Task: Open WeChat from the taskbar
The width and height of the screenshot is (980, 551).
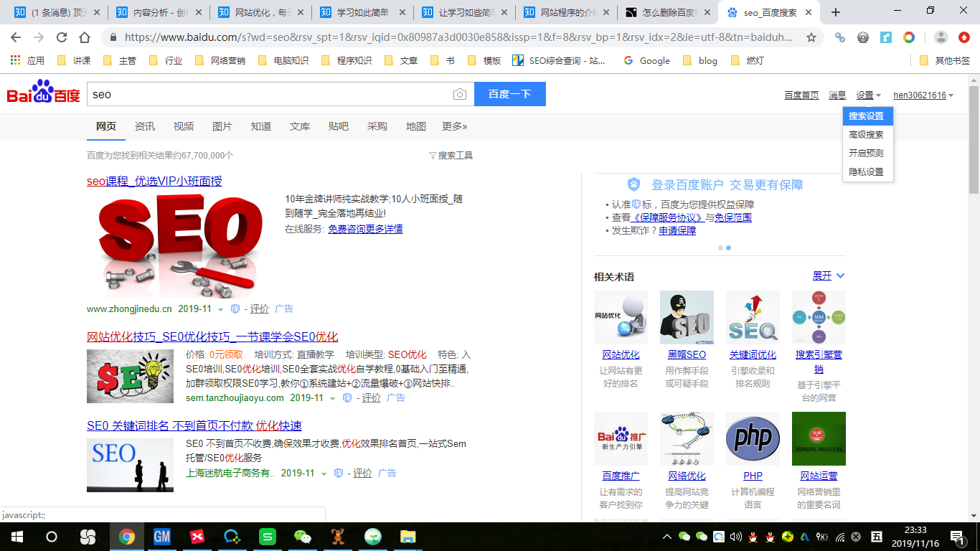Action: pyautogui.click(x=303, y=536)
